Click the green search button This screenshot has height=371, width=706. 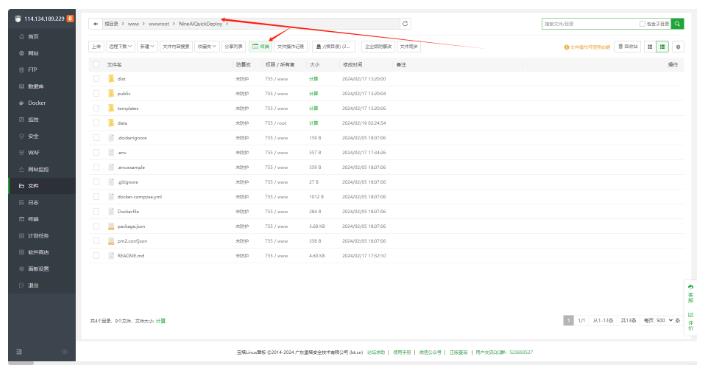[677, 23]
